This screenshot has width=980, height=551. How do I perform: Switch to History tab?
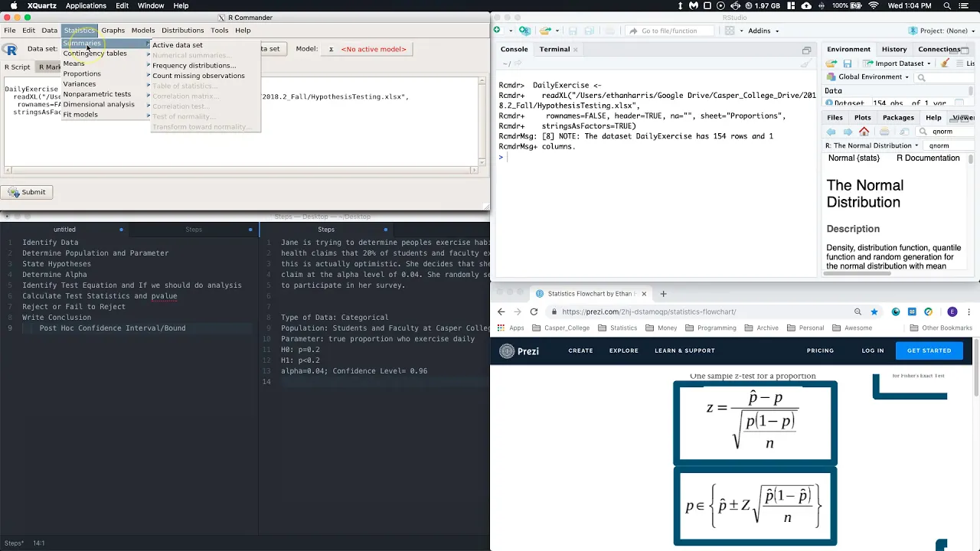click(x=894, y=49)
